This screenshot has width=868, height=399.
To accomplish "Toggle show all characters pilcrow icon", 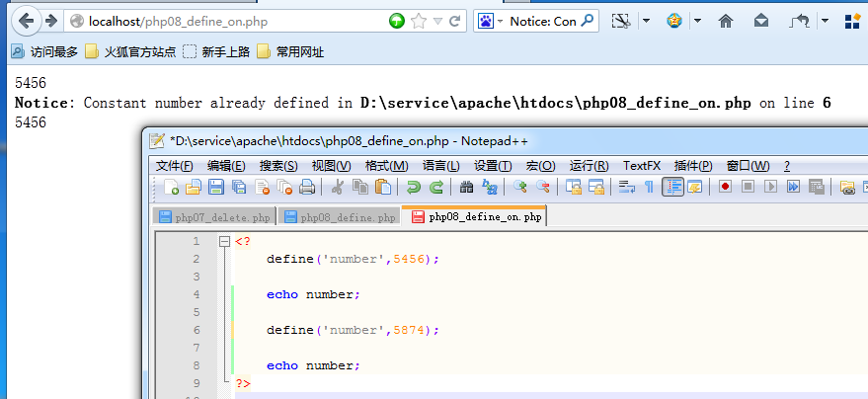I will [x=649, y=187].
